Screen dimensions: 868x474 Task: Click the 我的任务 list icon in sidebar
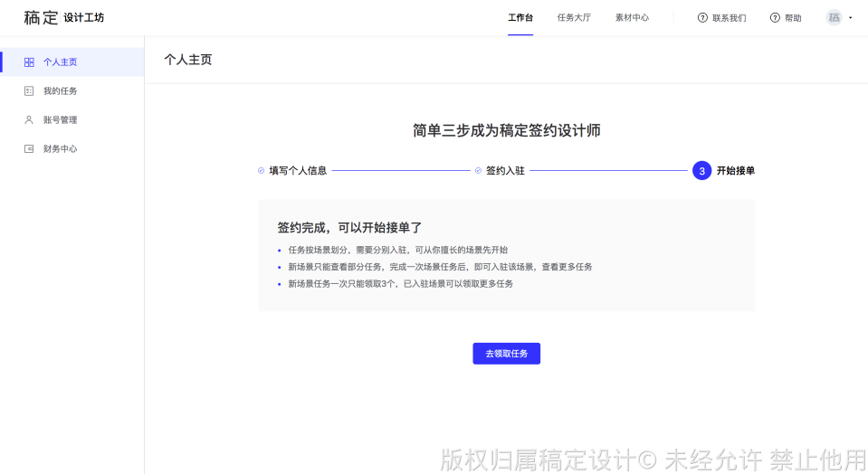pyautogui.click(x=29, y=91)
